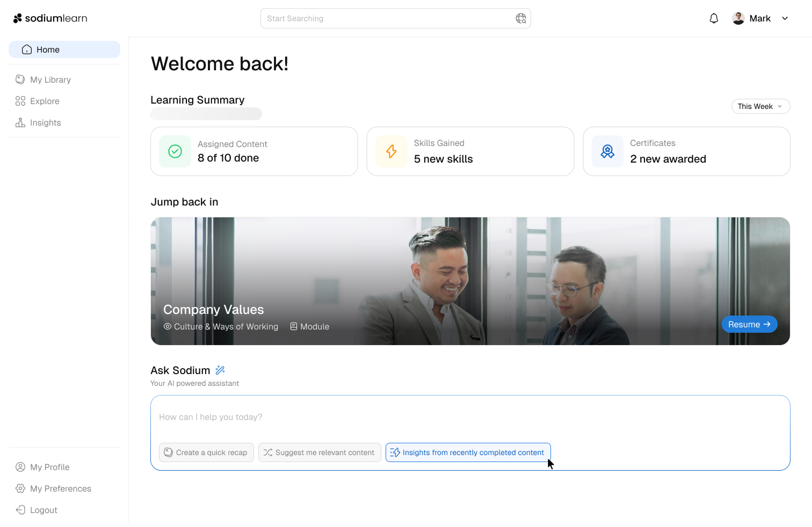Click the lightning bolt Skills Gained icon
812x527 pixels.
(x=391, y=151)
